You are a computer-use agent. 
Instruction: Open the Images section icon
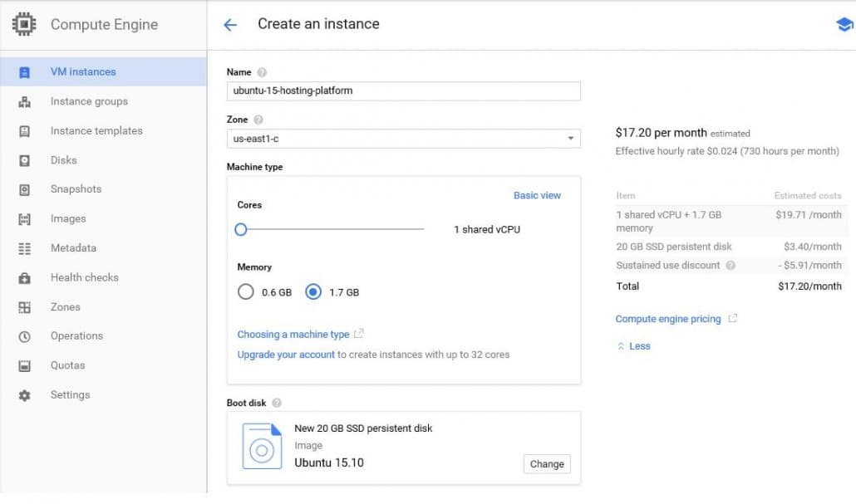pyautogui.click(x=27, y=218)
